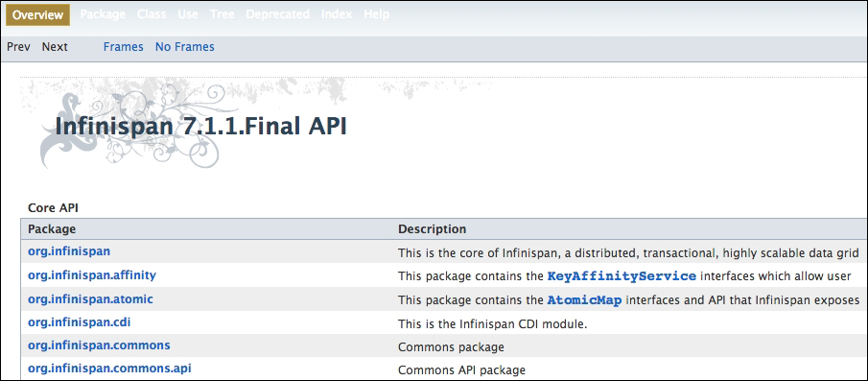This screenshot has width=868, height=381.
Task: Open the Class navigation item
Action: point(152,14)
